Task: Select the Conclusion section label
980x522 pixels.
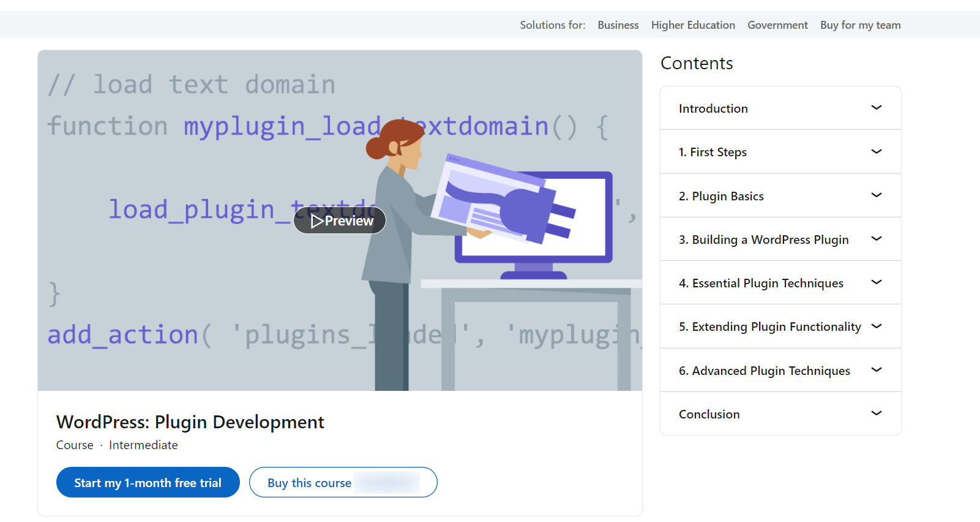Action: pos(709,414)
